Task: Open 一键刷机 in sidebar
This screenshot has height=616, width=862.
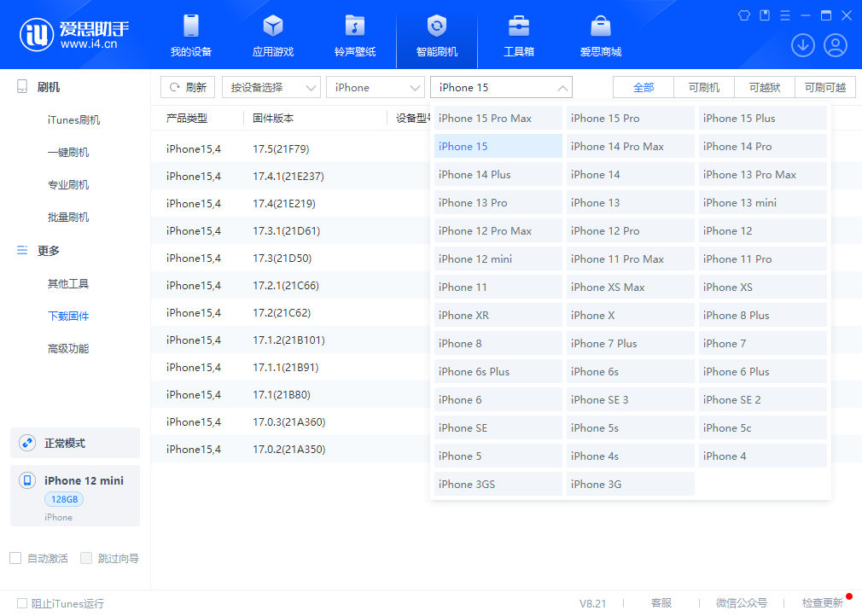Action: 68,152
